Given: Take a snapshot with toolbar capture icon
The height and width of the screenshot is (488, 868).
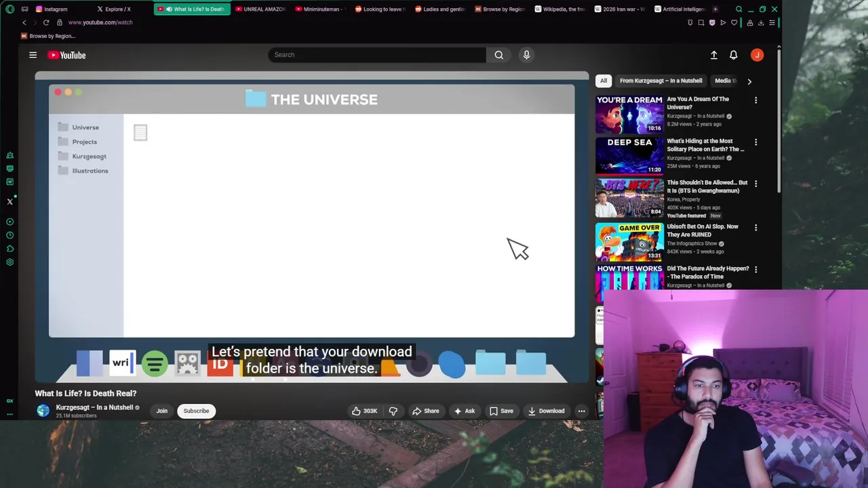Looking at the screenshot, I should point(701,22).
